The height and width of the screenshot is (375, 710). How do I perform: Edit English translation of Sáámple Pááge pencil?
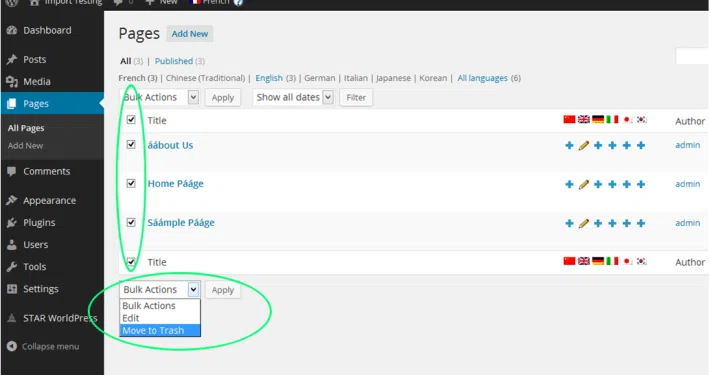[584, 223]
